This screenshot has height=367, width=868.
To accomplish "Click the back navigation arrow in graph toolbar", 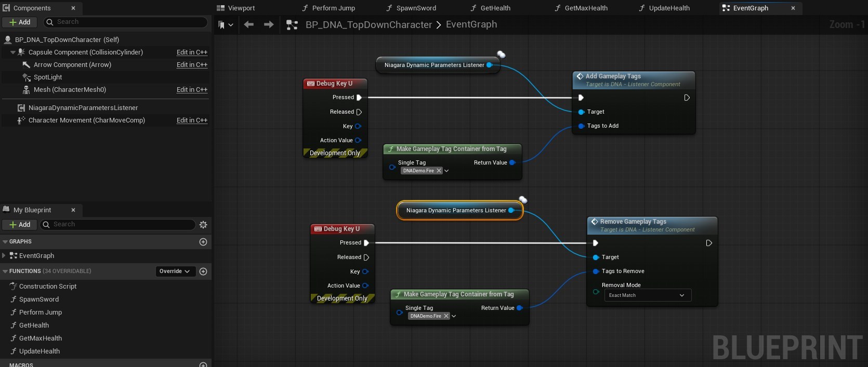I will [x=249, y=24].
